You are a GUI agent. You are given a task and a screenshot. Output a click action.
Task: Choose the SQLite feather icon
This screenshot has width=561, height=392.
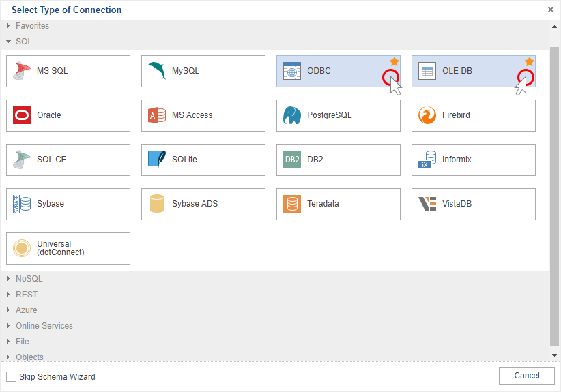157,160
